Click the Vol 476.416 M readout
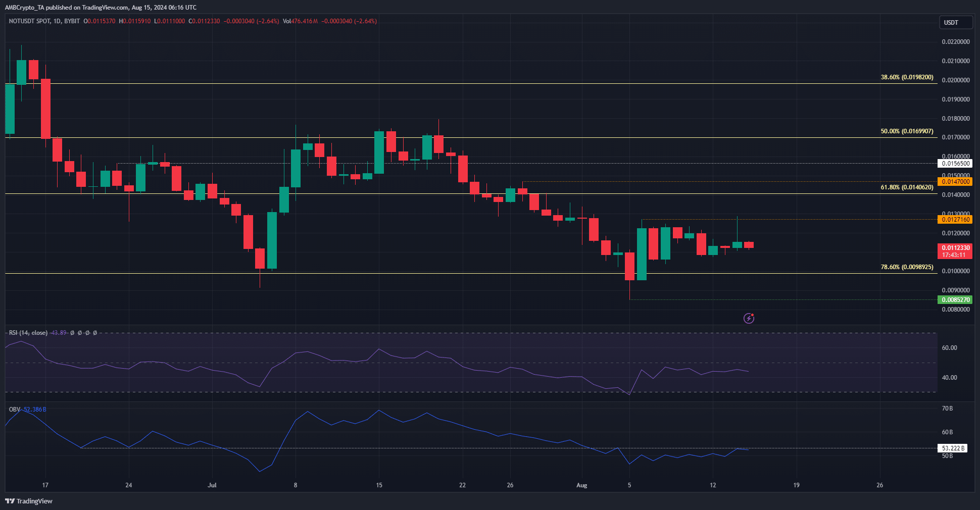 pyautogui.click(x=300, y=21)
